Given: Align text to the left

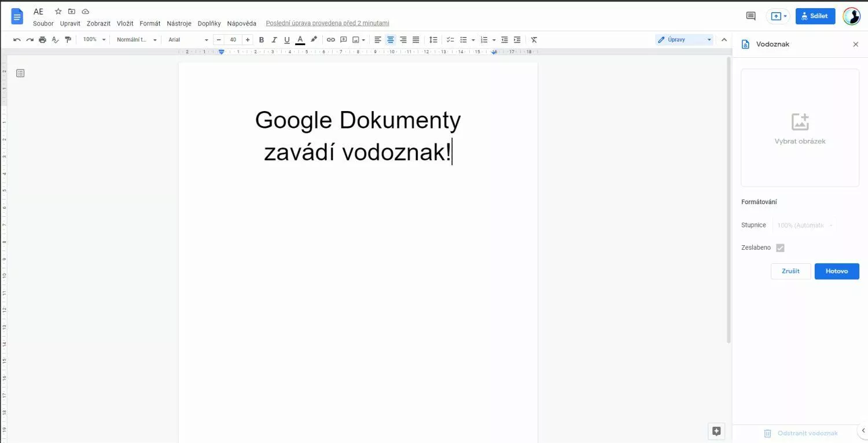Looking at the screenshot, I should (378, 40).
